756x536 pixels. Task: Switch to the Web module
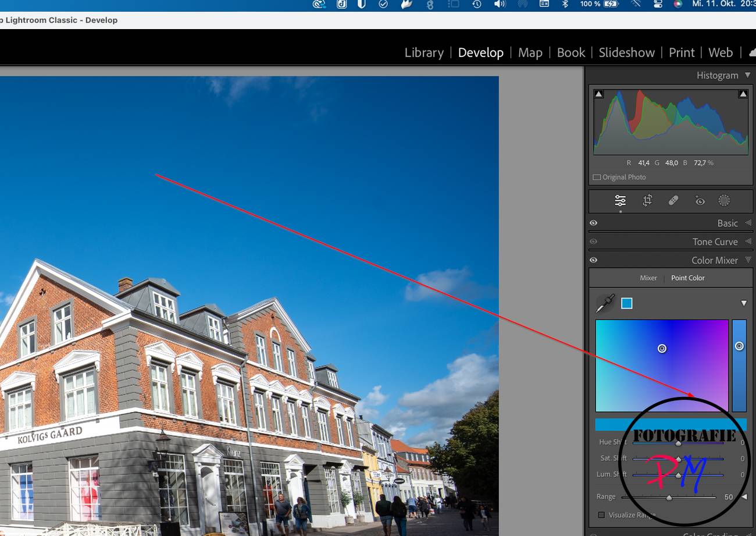pyautogui.click(x=721, y=52)
